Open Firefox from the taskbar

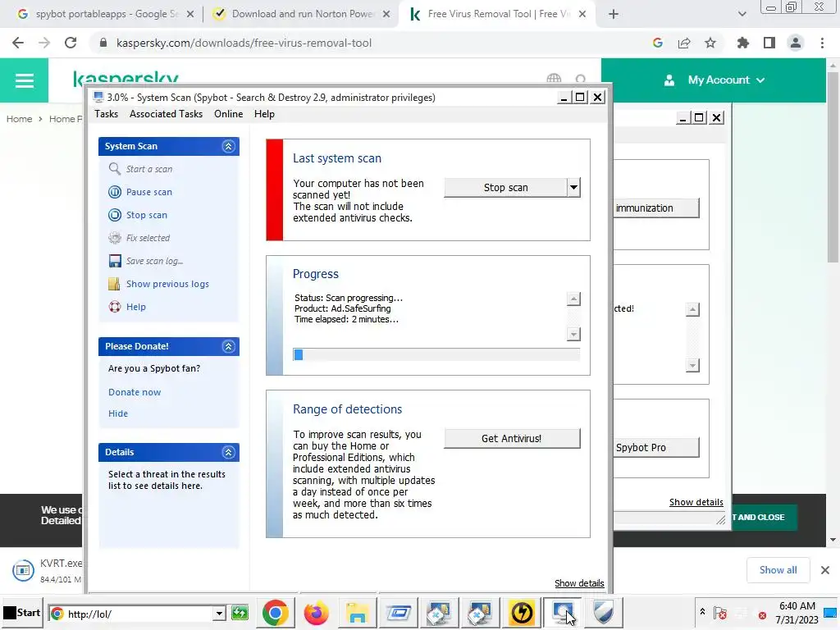[x=316, y=613]
